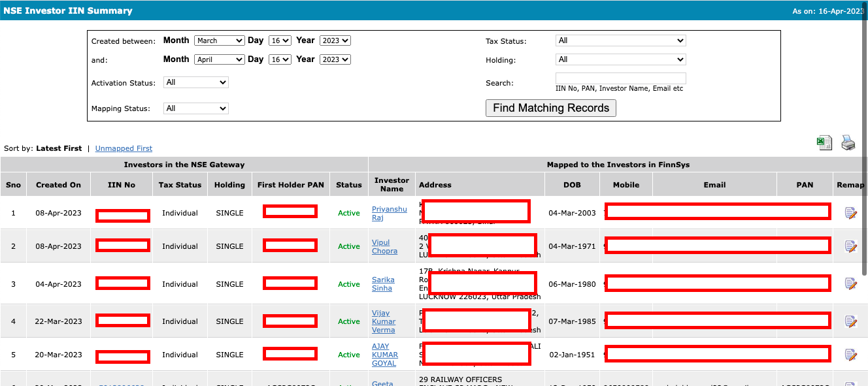The image size is (868, 386).
Task: Click the Mapped to the Investors in FinnSys heading
Action: [618, 165]
